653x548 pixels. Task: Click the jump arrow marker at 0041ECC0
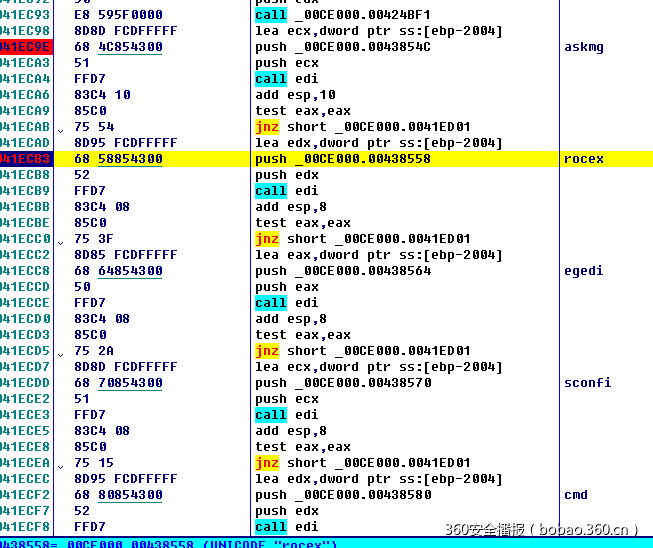61,240
